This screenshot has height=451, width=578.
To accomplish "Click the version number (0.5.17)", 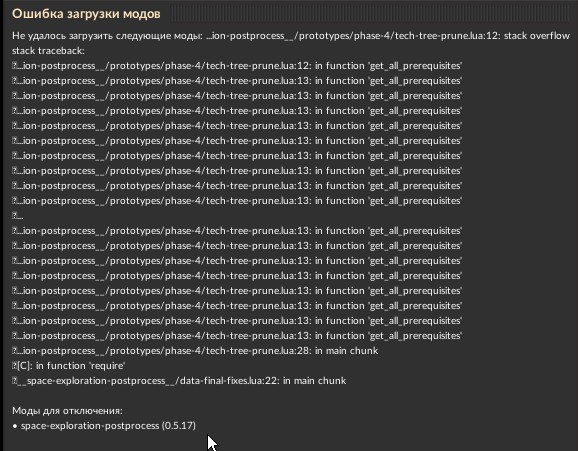I will pyautogui.click(x=179, y=426).
